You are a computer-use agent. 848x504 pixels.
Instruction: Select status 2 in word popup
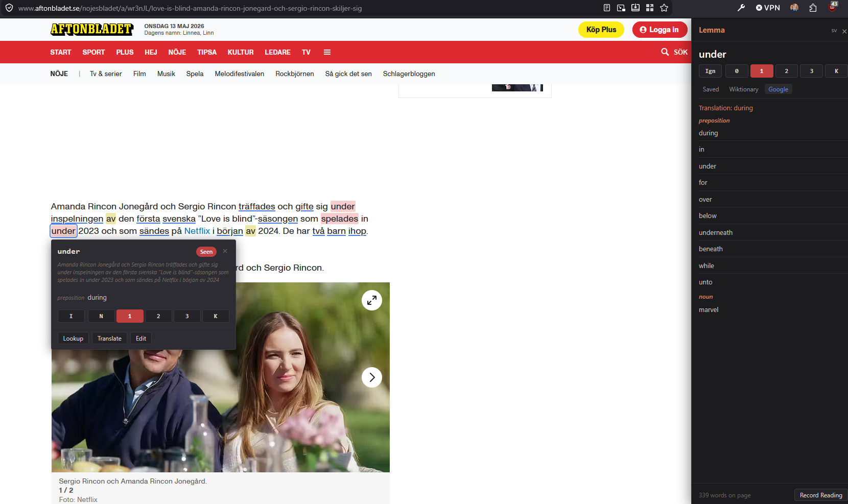[158, 316]
